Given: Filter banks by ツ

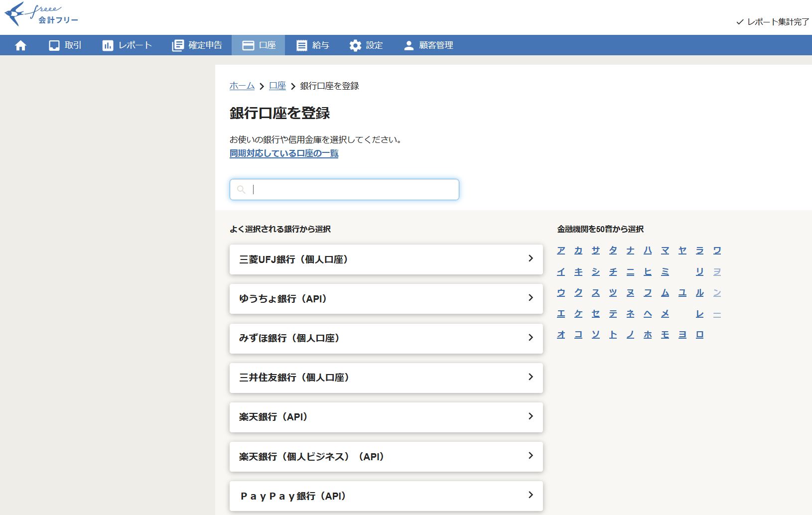Looking at the screenshot, I should pos(613,293).
